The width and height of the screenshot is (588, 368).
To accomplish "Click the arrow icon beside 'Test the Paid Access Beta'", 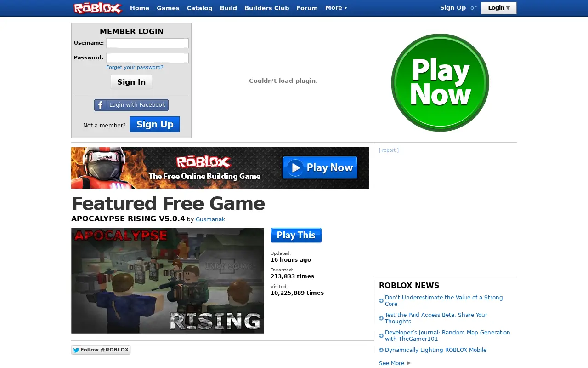I will point(381,318).
